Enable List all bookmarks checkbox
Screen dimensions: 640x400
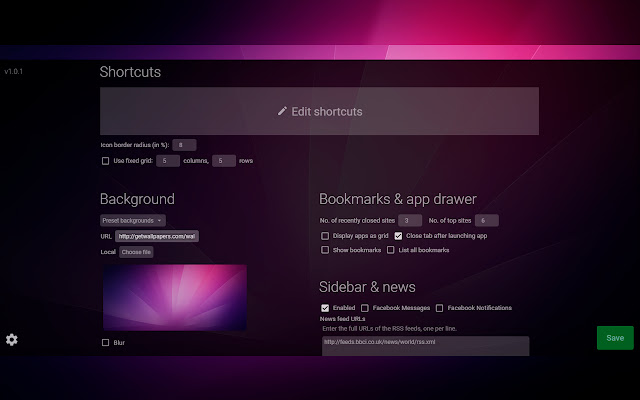pyautogui.click(x=391, y=250)
